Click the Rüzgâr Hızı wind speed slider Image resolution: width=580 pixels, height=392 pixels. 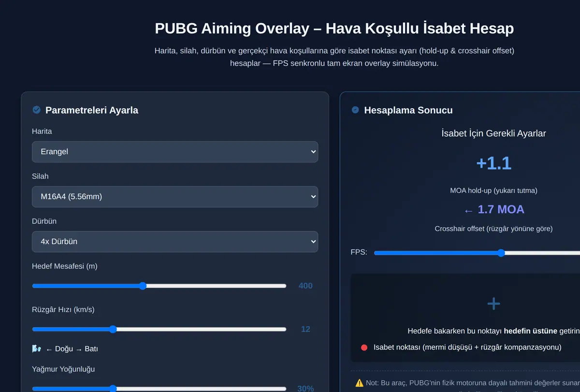(159, 329)
